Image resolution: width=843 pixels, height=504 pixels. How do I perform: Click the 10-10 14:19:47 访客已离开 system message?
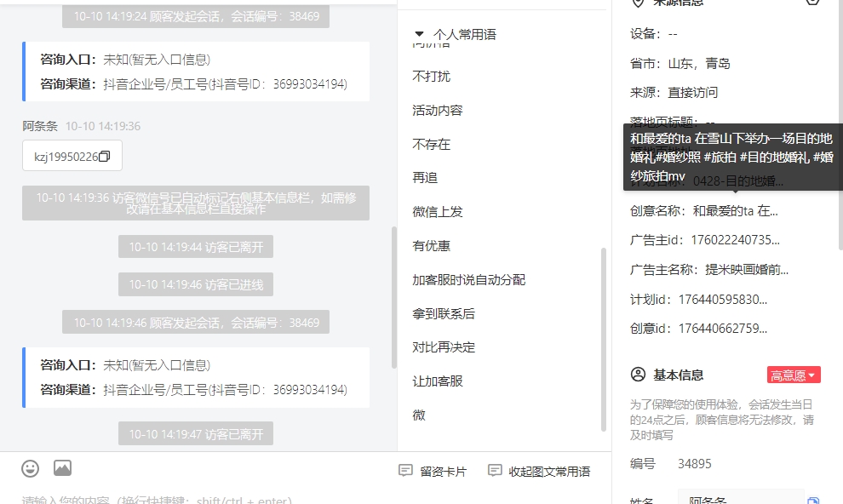[x=196, y=433]
